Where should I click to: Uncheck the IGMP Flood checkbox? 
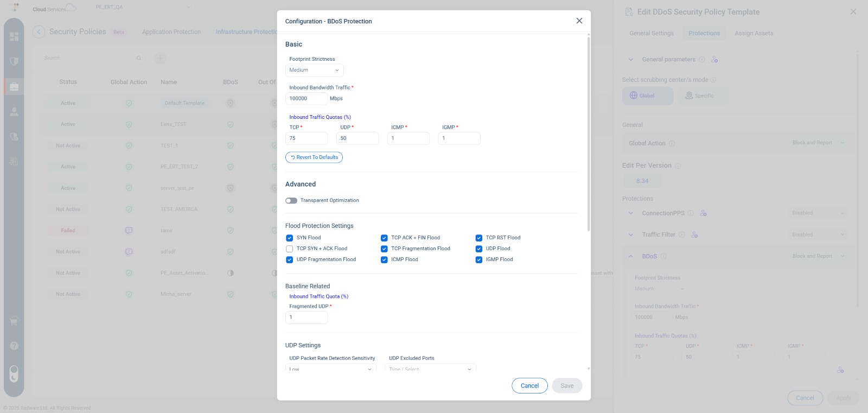[x=479, y=259]
